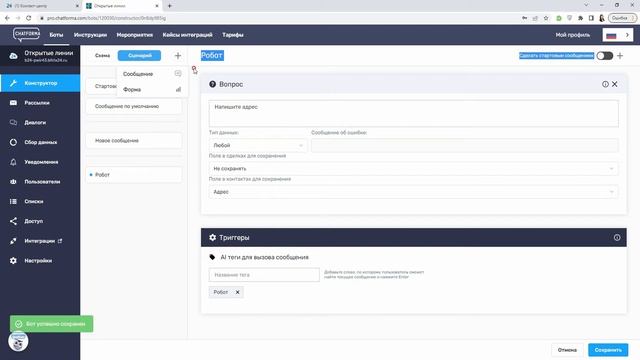Image resolution: width=640 pixels, height=360 pixels.
Task: Click the Триггеры gear icon
Action: [x=212, y=238]
